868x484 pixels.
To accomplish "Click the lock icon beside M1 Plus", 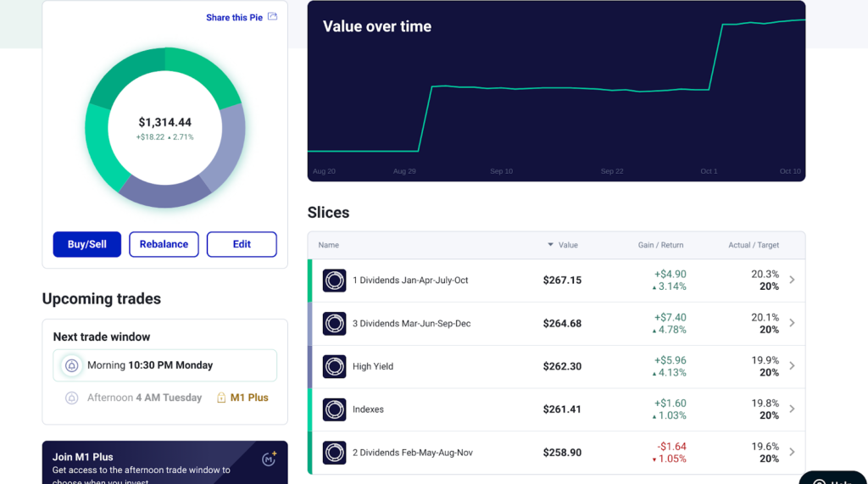I will pos(221,398).
